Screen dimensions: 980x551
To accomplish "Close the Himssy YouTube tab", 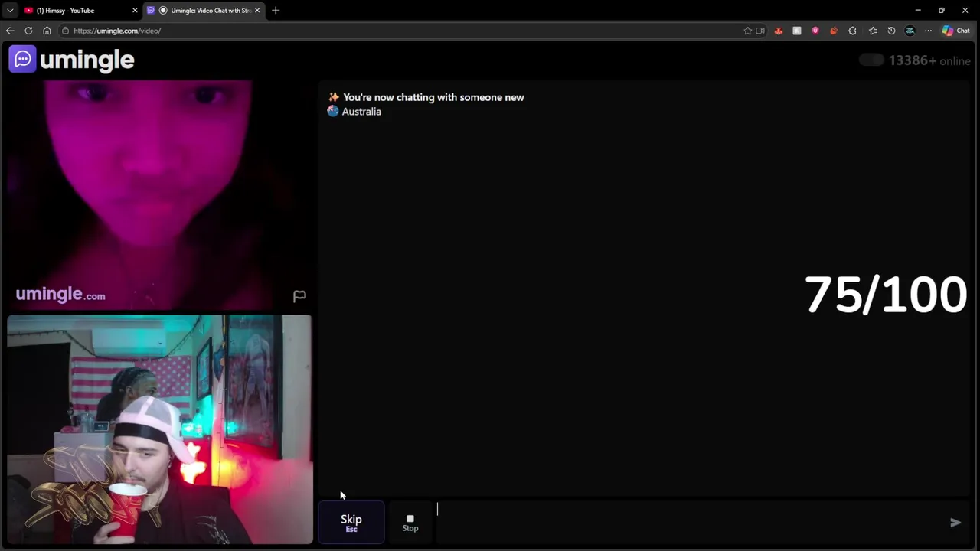I will tap(135, 10).
